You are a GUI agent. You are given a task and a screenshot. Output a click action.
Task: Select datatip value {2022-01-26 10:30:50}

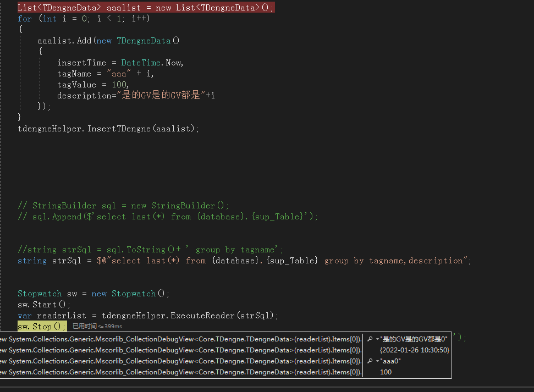coord(415,350)
